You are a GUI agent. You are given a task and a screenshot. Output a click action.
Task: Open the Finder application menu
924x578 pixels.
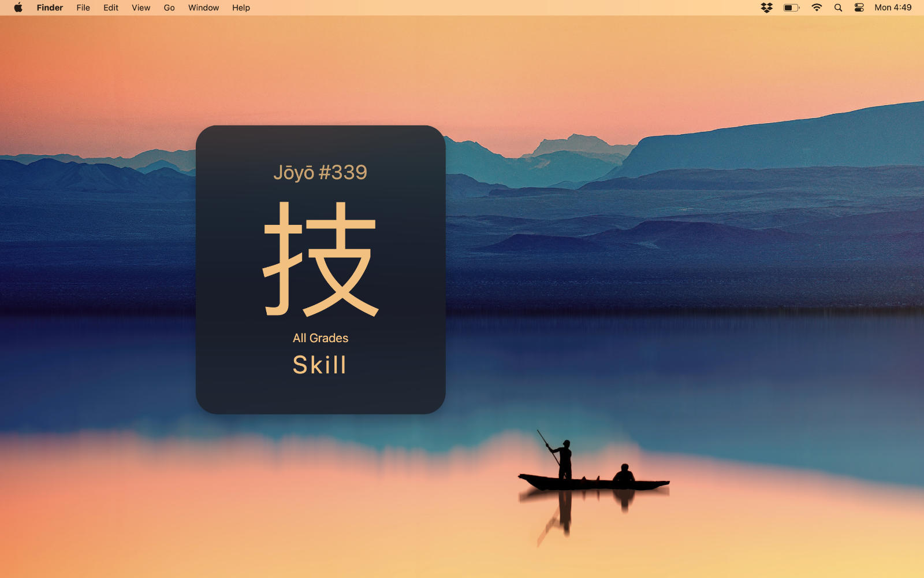click(50, 8)
